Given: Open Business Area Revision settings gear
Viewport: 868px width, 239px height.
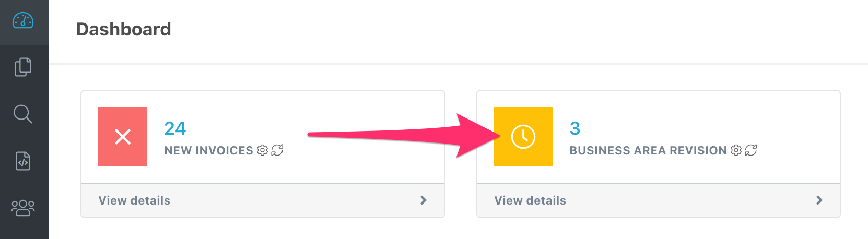Looking at the screenshot, I should pyautogui.click(x=736, y=150).
